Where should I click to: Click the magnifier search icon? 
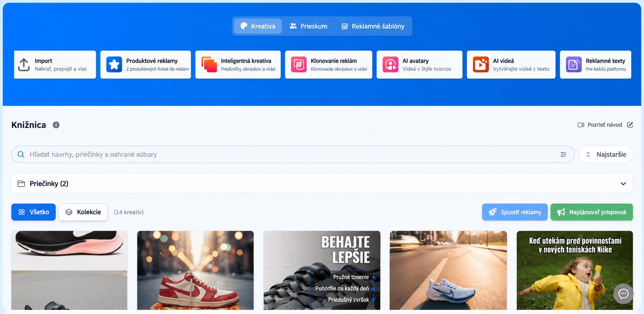21,154
